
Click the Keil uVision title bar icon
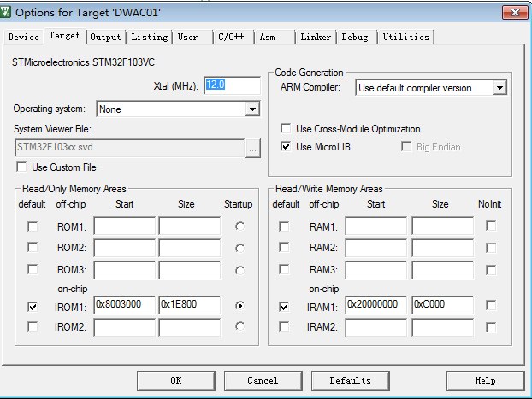tap(5, 12)
